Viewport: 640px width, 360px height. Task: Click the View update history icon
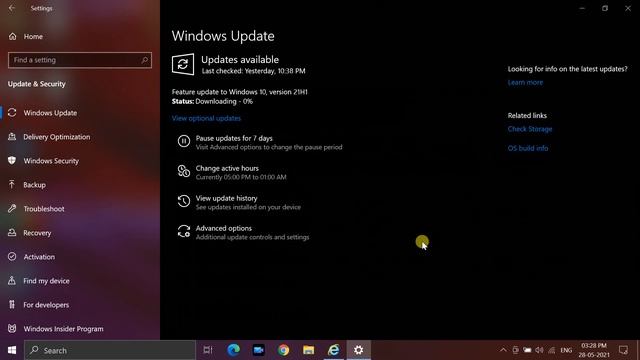(x=184, y=201)
